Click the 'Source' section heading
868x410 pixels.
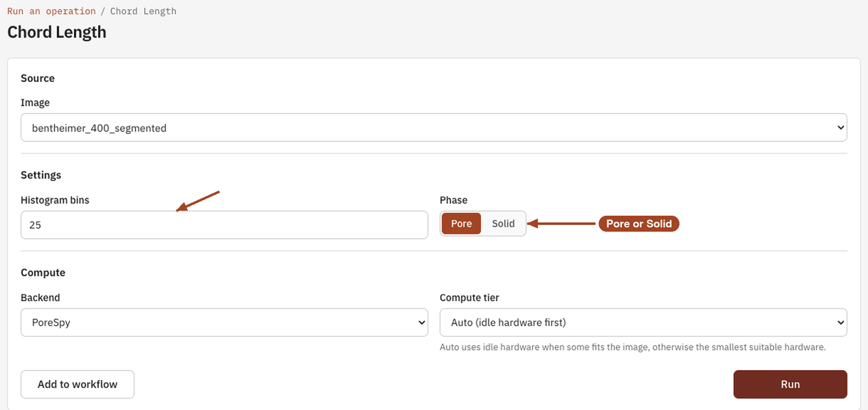38,78
